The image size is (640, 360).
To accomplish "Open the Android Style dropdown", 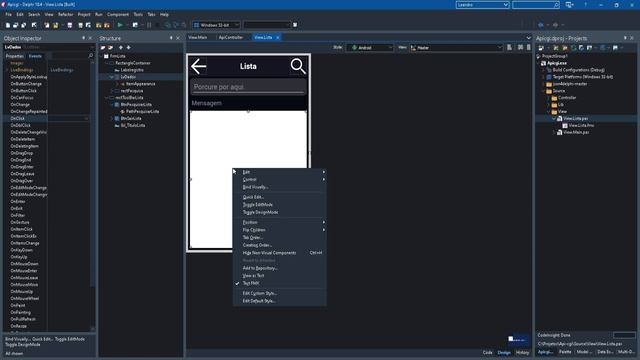I will coord(390,48).
